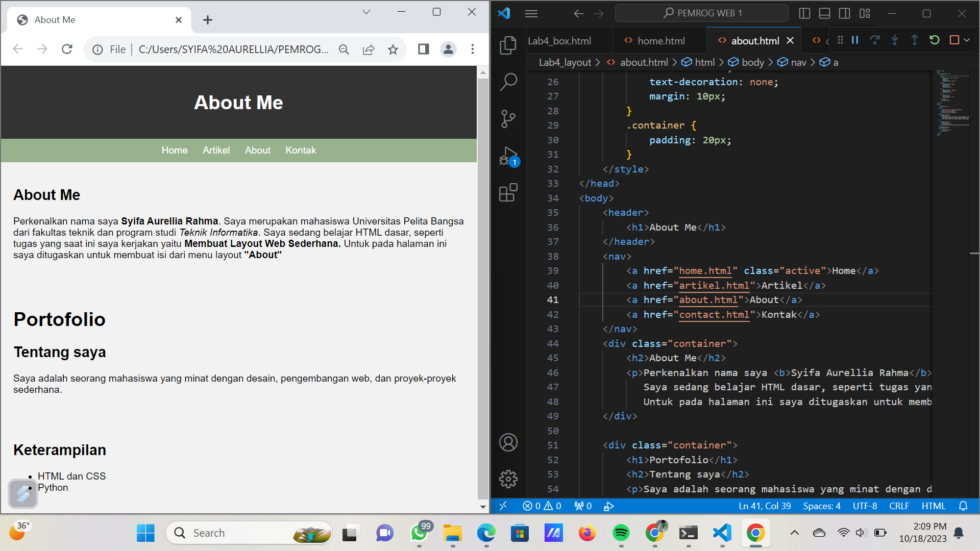Open Run and Debug with badge 1
The image size is (980, 551).
508,156
